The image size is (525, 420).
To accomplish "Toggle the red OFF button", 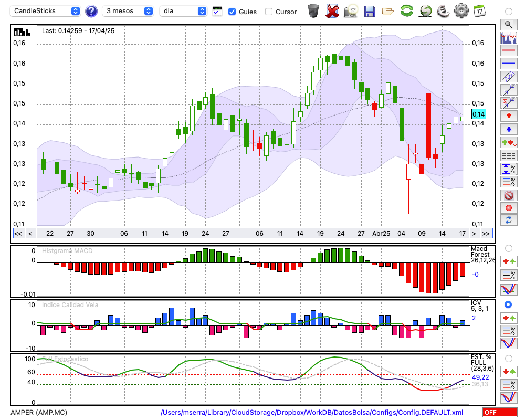I will coord(500,412).
